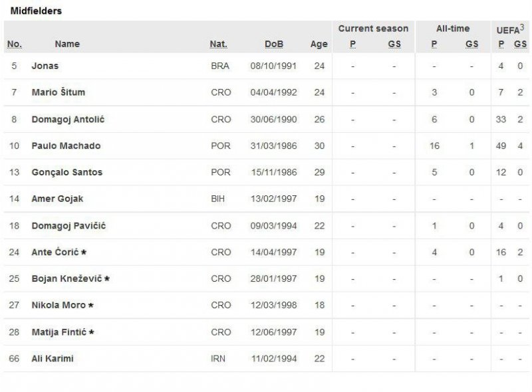
Task: Click on Matija Fintić
Action: (x=60, y=332)
